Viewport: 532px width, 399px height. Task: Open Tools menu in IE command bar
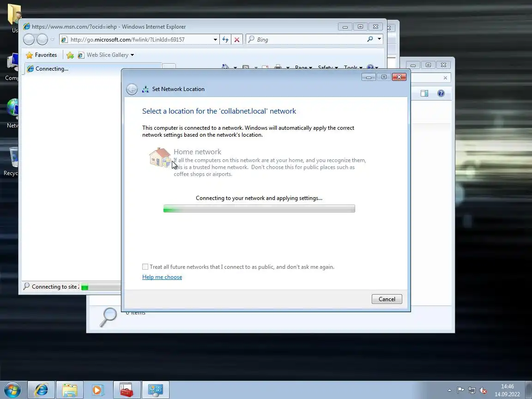[353, 67]
